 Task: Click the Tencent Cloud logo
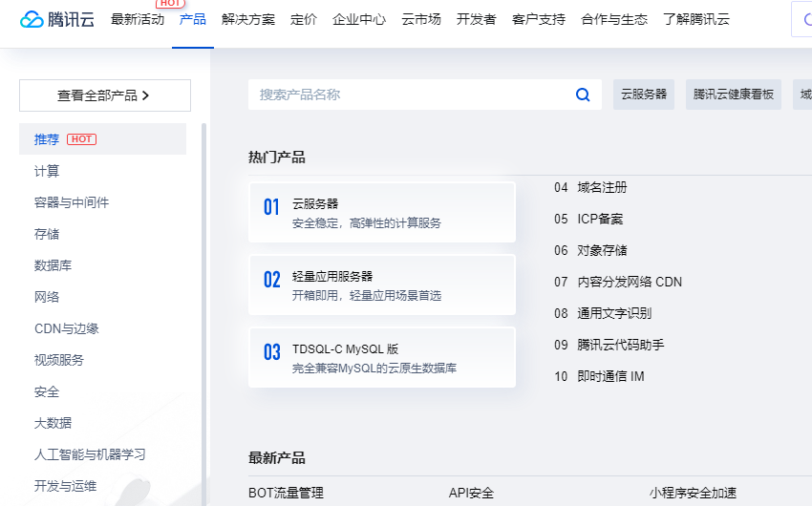pos(57,20)
